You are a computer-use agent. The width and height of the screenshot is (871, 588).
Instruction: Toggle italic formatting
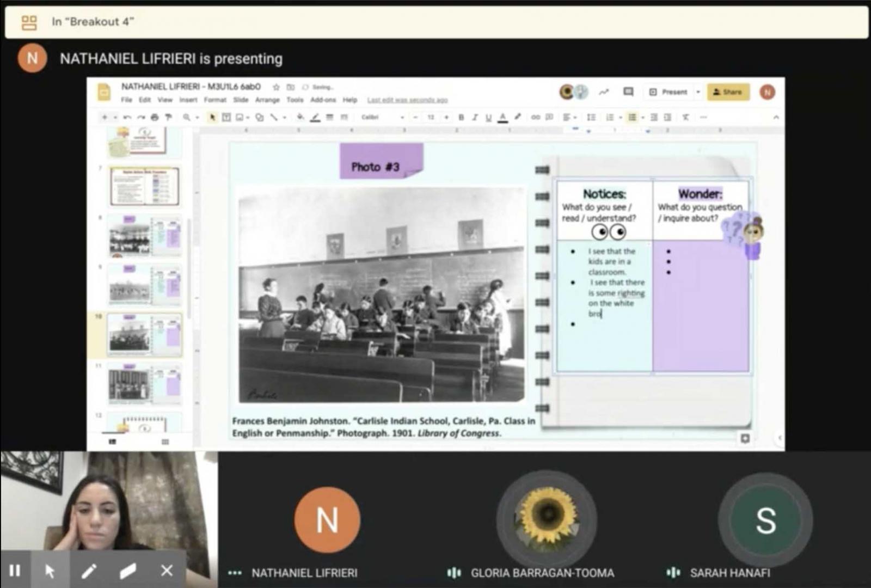click(x=475, y=117)
